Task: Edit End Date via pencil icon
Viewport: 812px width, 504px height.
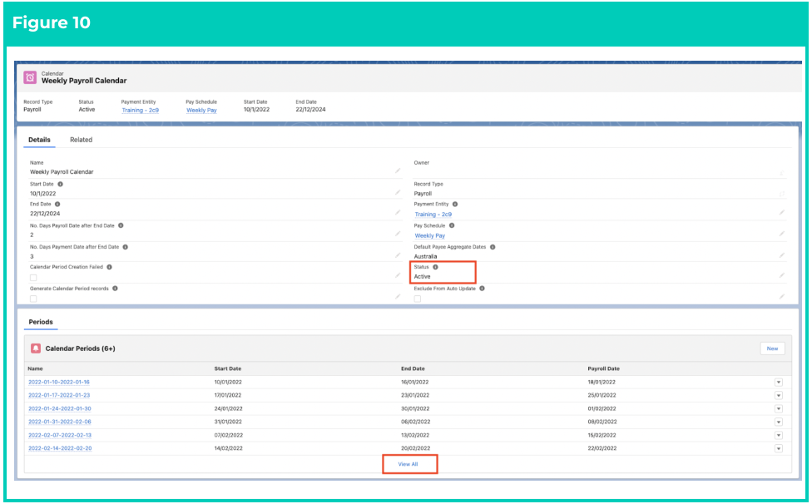Action: pyautogui.click(x=398, y=212)
